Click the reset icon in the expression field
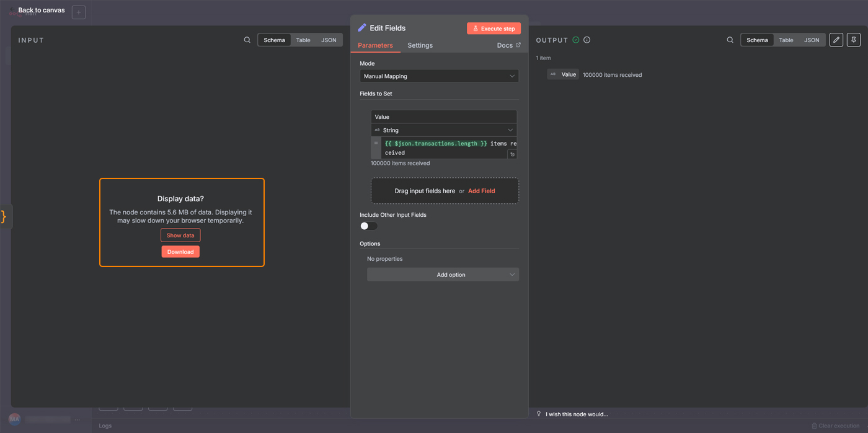Screen dimensions: 868x433 point(512,154)
